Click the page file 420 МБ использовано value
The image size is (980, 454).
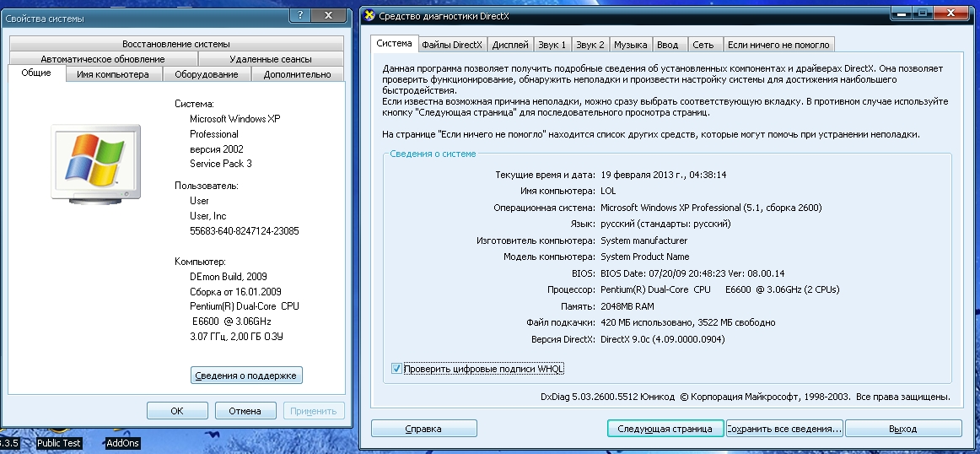[x=687, y=322]
